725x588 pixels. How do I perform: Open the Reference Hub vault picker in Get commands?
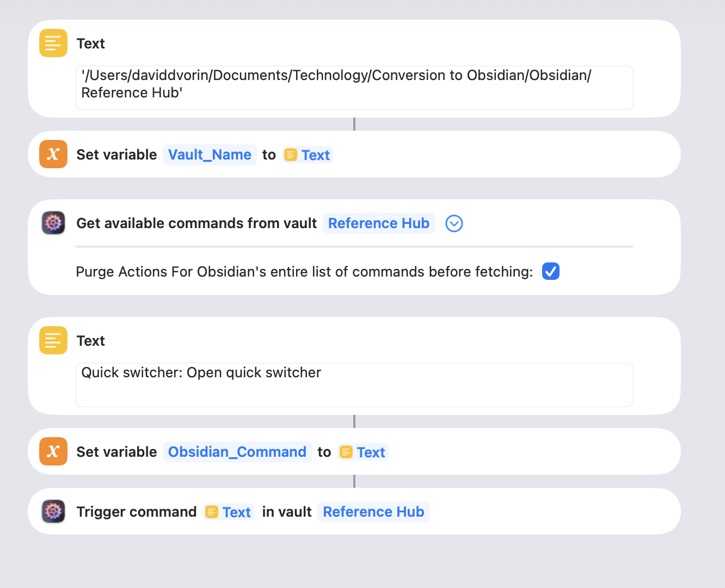[379, 223]
